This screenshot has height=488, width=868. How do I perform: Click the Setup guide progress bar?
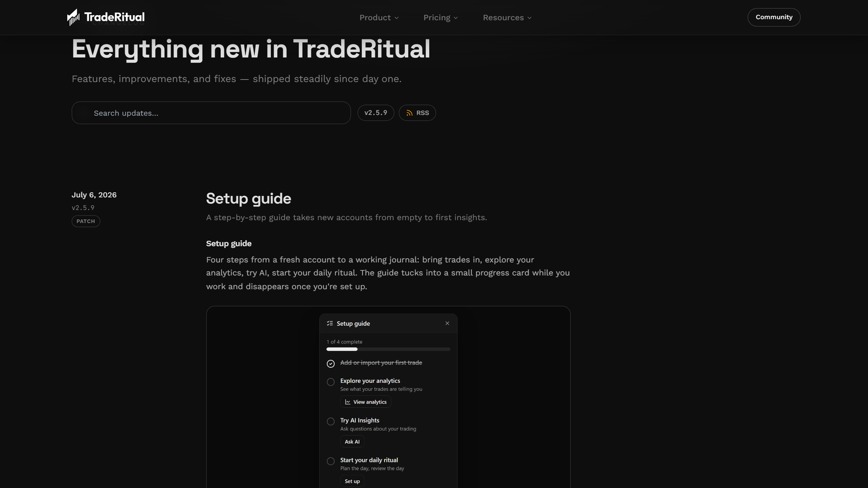(388, 349)
